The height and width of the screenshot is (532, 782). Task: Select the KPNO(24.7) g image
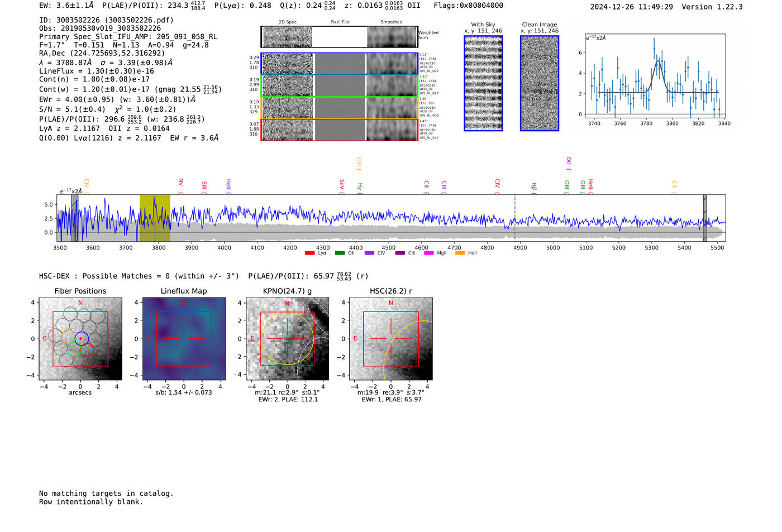[x=287, y=339]
